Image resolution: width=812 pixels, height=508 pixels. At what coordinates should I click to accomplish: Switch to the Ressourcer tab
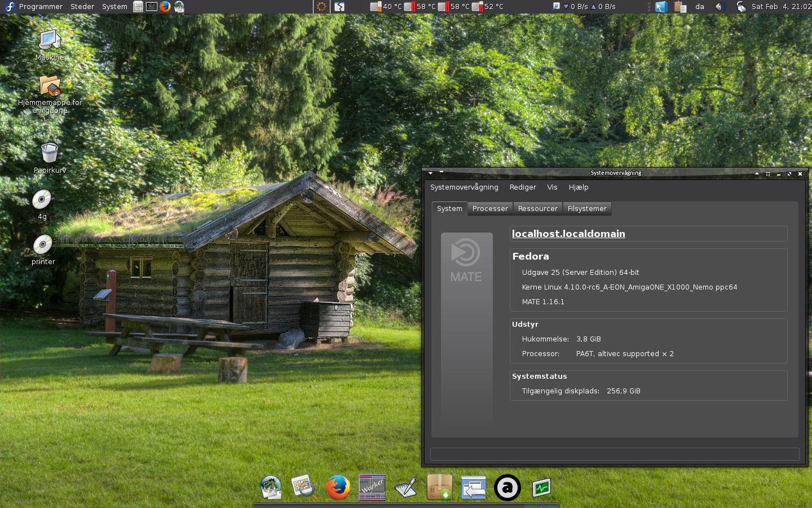coord(537,209)
